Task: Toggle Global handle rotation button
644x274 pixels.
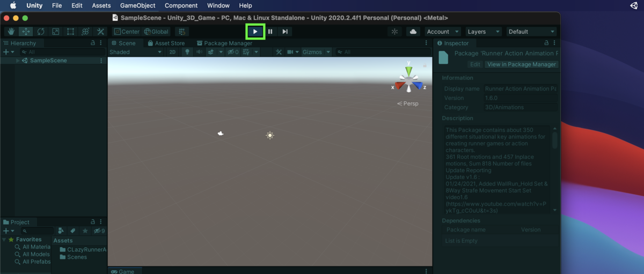Action: (x=156, y=32)
